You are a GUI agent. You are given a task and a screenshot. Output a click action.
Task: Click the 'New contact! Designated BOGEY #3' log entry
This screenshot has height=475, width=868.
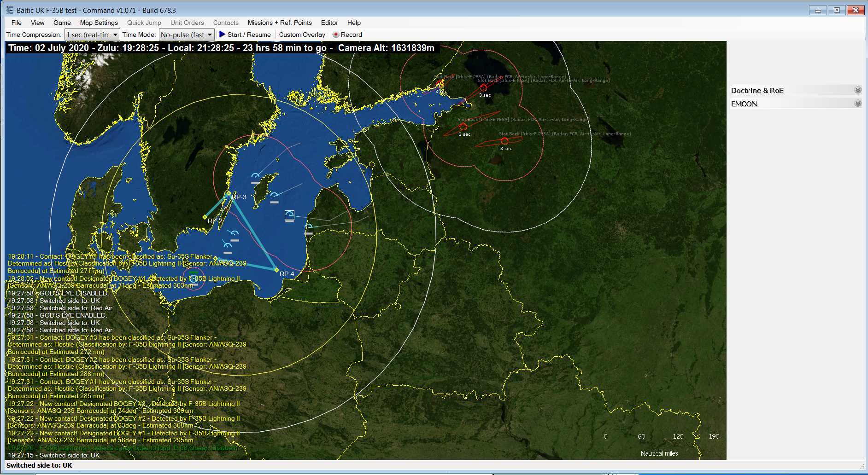point(124,407)
